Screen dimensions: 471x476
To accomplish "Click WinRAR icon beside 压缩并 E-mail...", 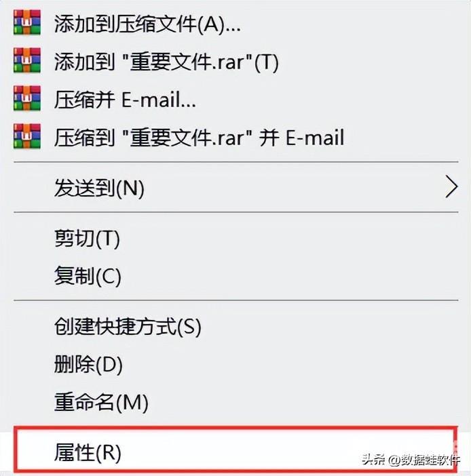I will click(27, 98).
